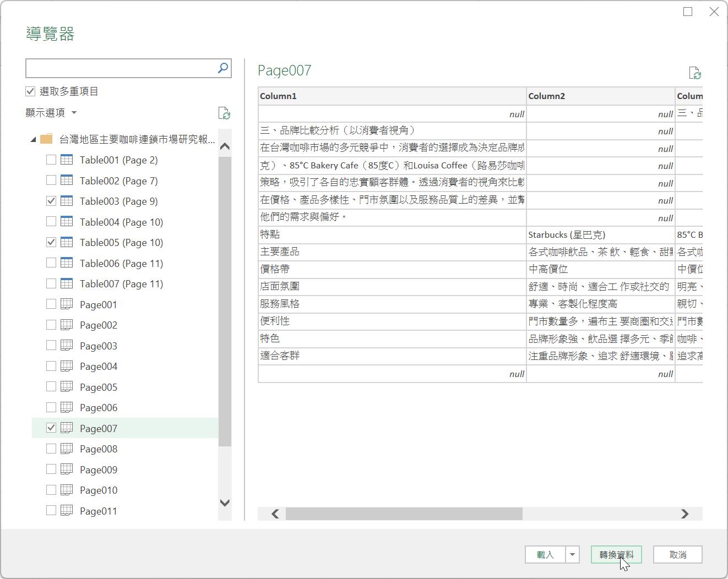Click the refresh icon in the navigation pane

coord(224,113)
